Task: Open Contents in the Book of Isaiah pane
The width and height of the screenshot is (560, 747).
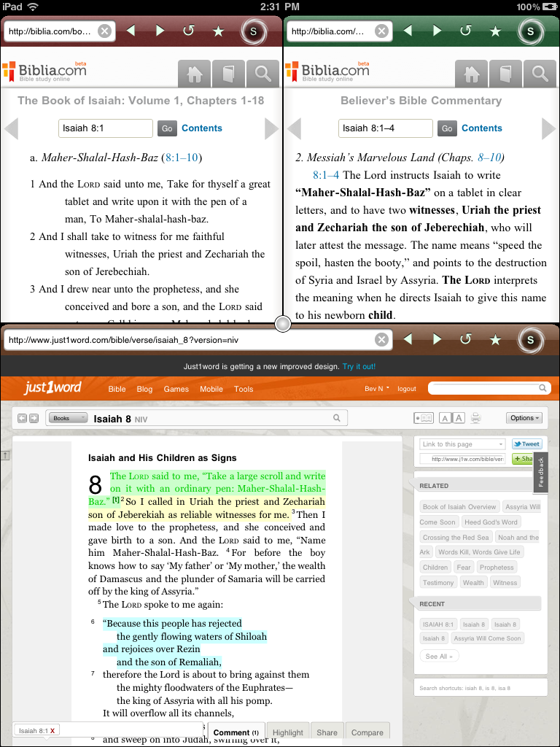Action: click(x=202, y=128)
